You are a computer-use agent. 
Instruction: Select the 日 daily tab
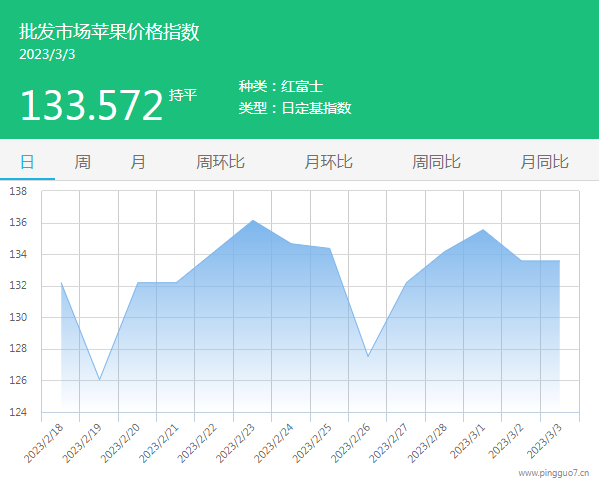click(27, 162)
